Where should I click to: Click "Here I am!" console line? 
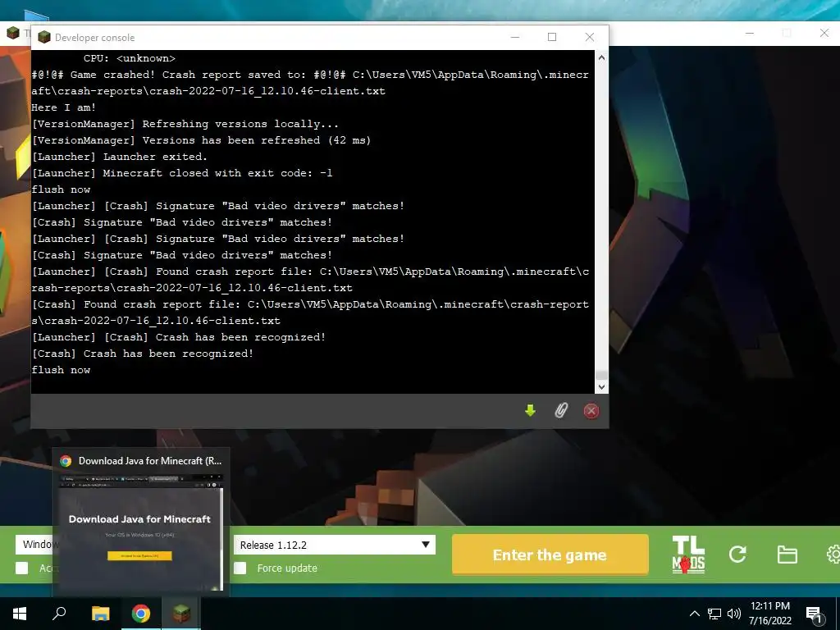pyautogui.click(x=64, y=107)
